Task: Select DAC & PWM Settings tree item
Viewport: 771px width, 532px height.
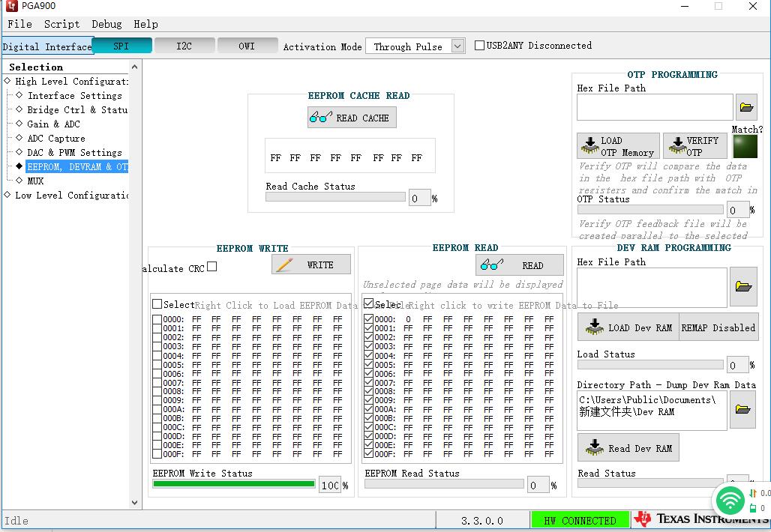Action: (x=74, y=152)
